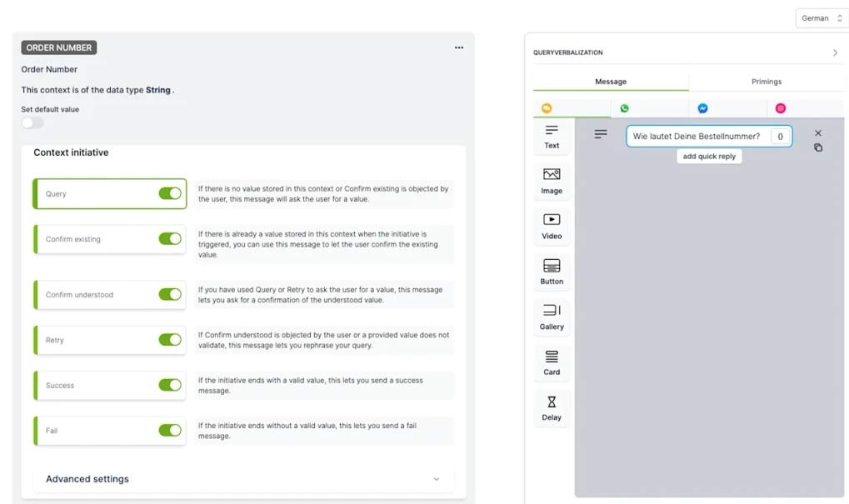The image size is (849, 504).
Task: Add a Gallery message element
Action: click(x=552, y=317)
